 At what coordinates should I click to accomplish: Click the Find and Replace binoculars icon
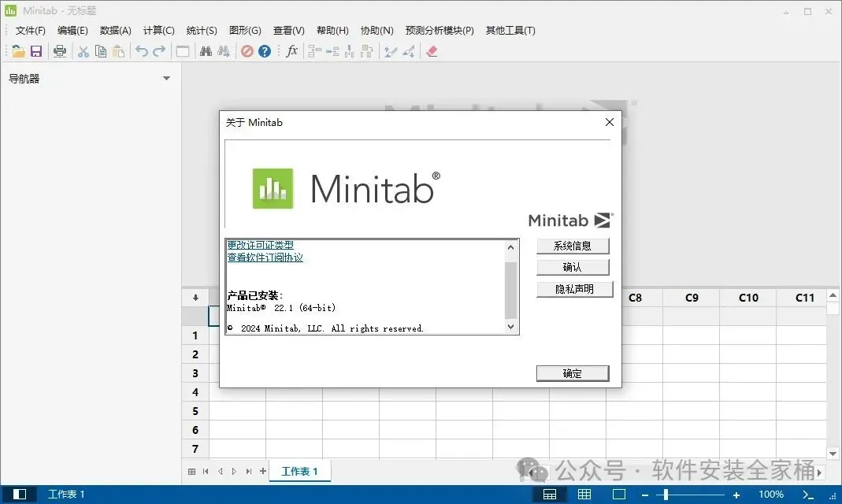coord(224,51)
